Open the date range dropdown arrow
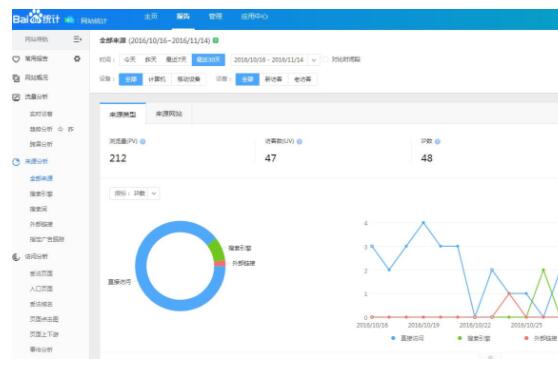558x369 pixels. click(x=314, y=60)
